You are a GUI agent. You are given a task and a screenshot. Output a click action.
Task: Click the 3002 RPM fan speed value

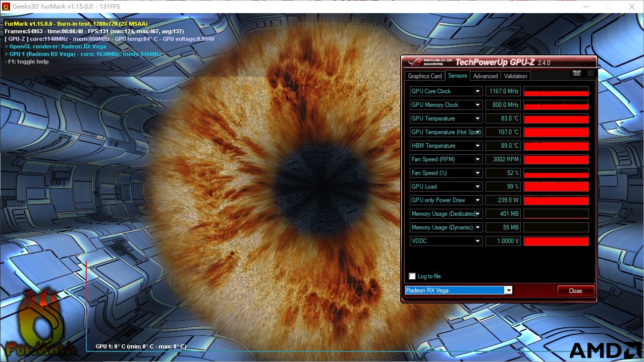pos(503,159)
